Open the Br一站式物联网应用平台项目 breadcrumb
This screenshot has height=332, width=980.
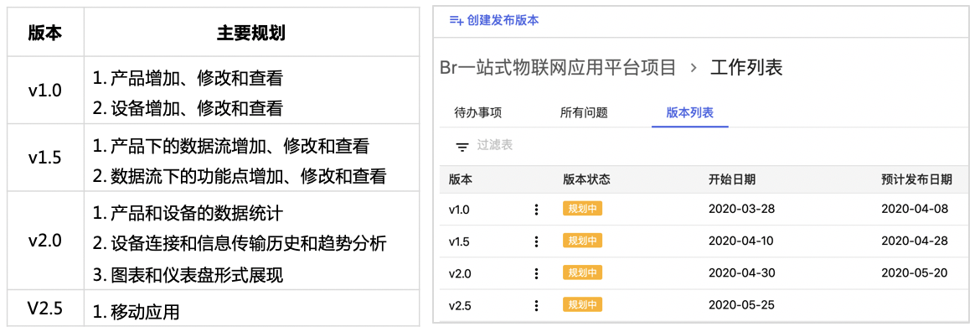(558, 68)
